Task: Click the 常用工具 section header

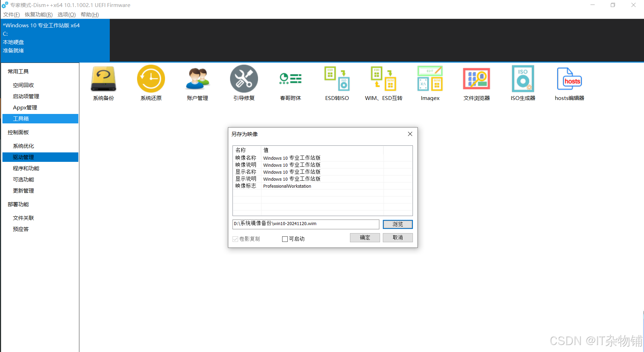Action: coord(18,72)
